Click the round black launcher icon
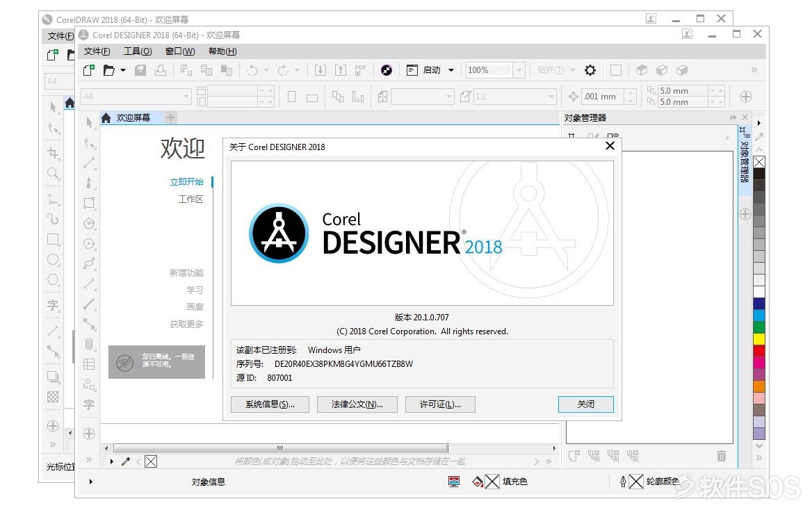Screen dimensions: 812x508 pos(387,70)
